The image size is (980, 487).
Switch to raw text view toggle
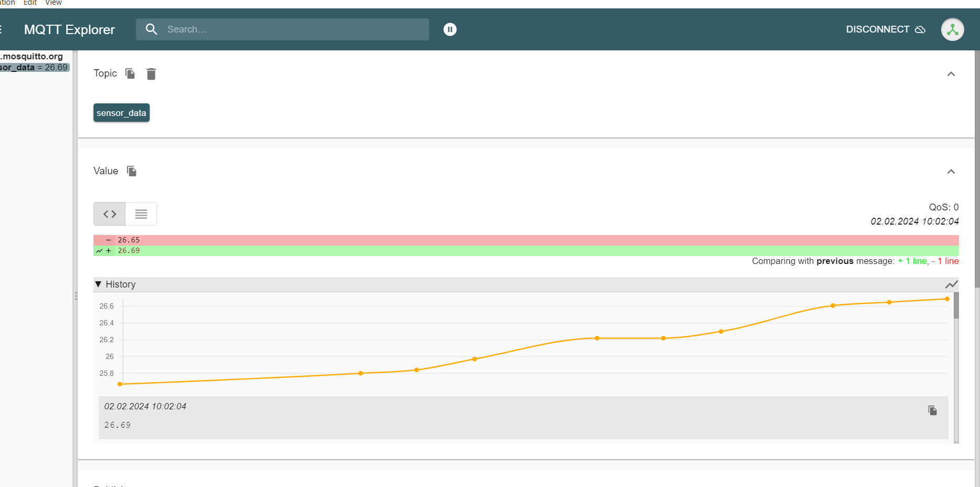[x=141, y=214]
